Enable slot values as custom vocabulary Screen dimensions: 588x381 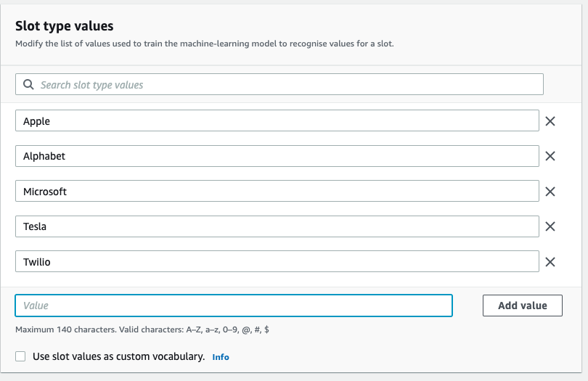tap(20, 356)
